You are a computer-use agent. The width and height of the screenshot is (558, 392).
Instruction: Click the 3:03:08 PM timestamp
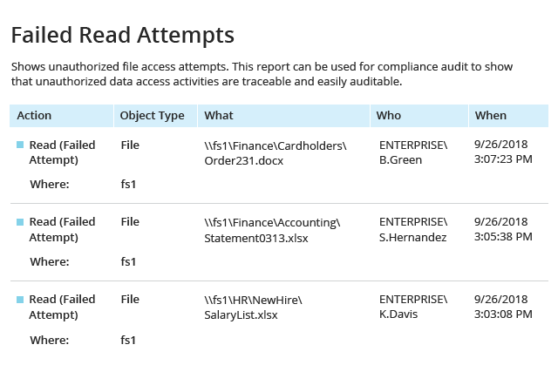503,314
